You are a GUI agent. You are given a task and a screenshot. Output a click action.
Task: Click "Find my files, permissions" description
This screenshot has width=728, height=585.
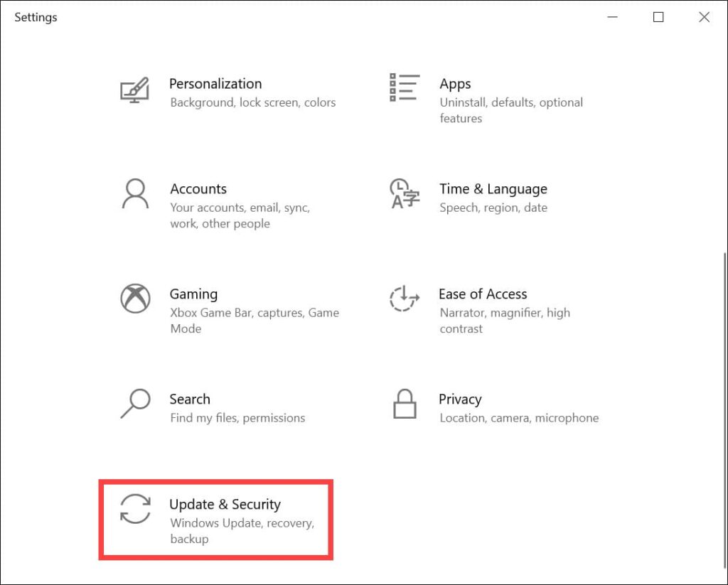pos(237,418)
